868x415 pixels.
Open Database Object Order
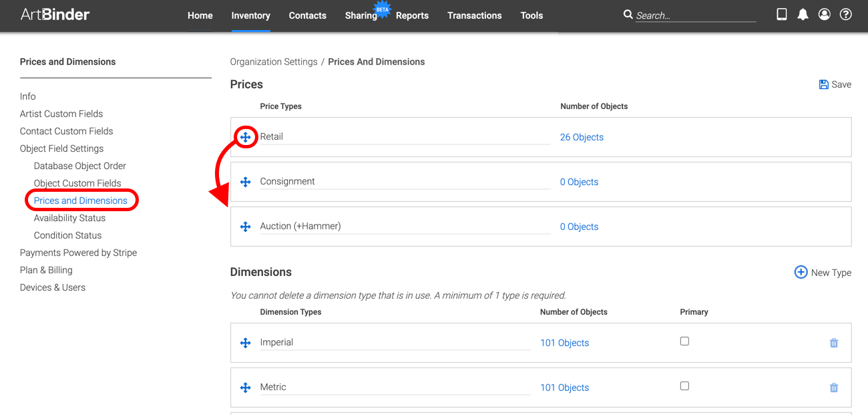(x=80, y=166)
